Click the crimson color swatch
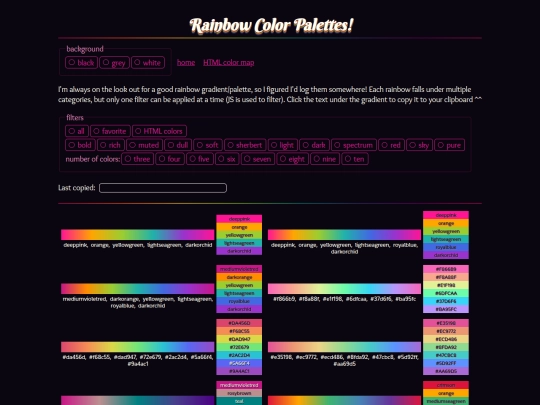The image size is (540, 405). click(446, 385)
